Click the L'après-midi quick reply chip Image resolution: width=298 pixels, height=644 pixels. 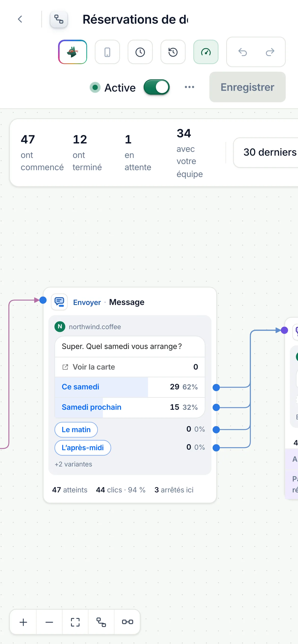(83, 448)
